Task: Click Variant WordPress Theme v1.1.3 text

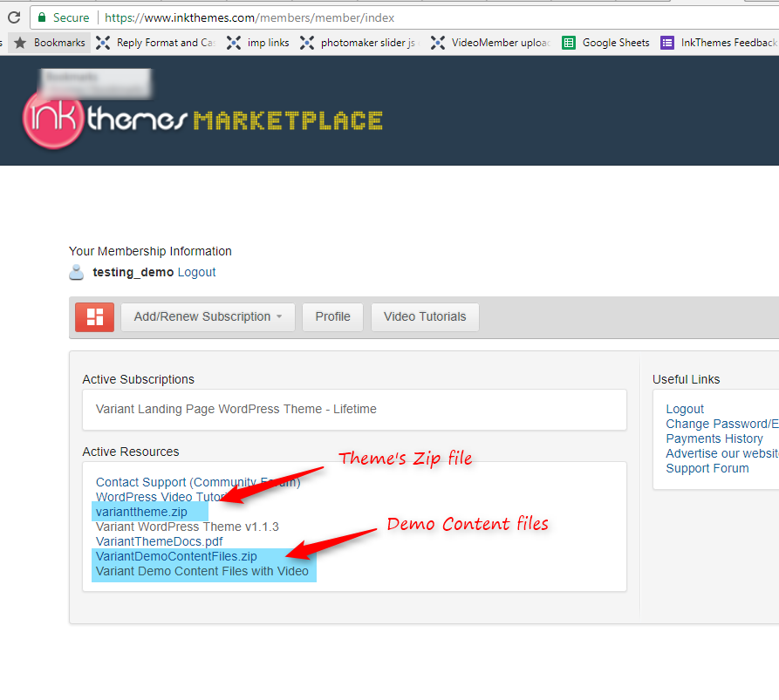Action: click(188, 527)
